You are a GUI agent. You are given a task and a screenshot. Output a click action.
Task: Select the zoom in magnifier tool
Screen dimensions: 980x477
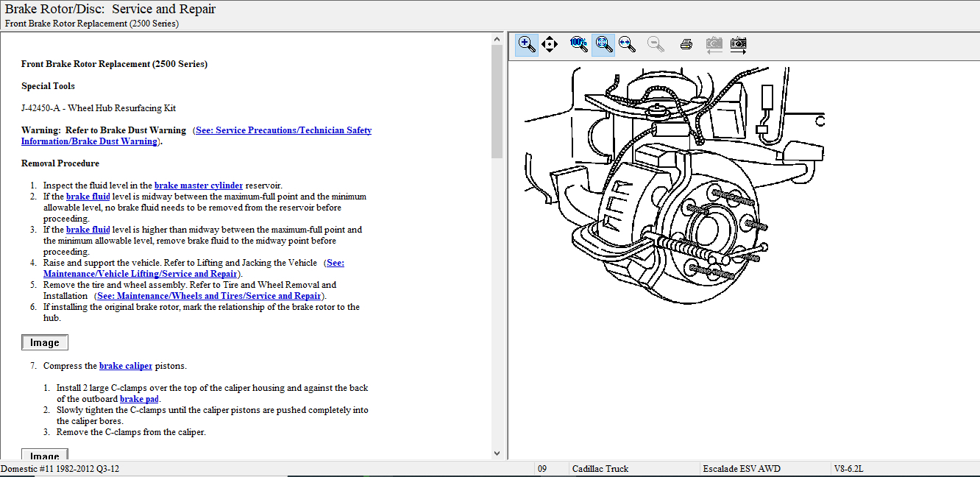(527, 44)
